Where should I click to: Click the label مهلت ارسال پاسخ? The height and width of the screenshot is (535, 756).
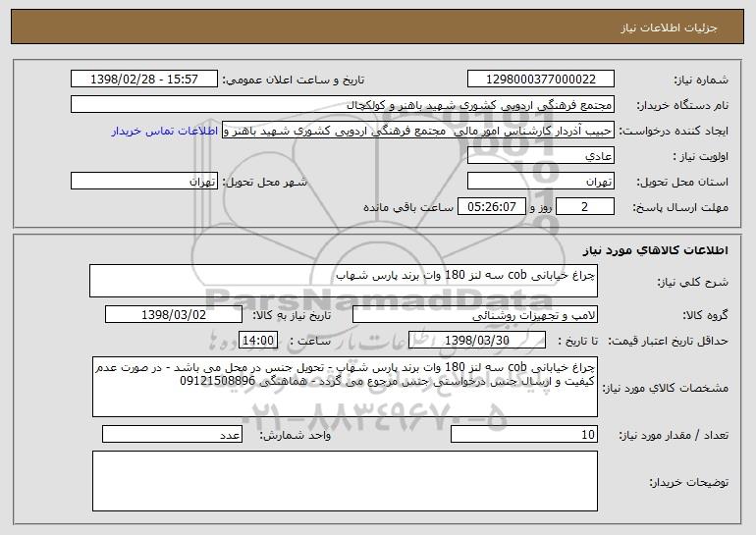tap(680, 208)
